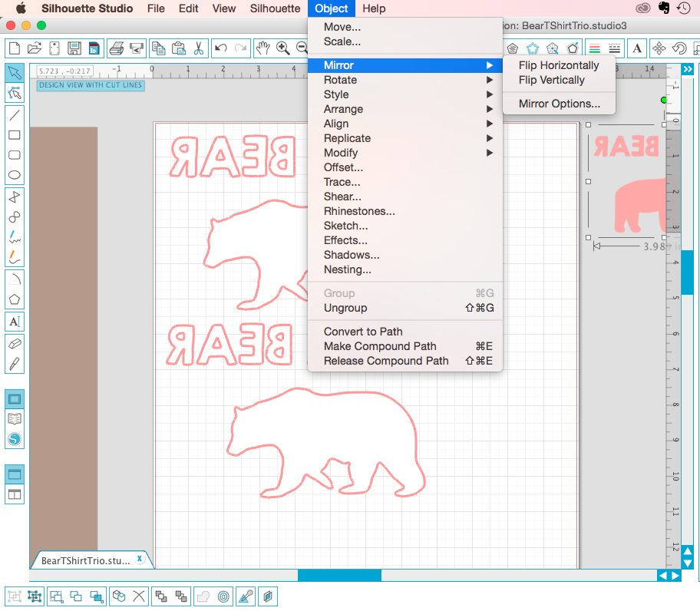Select the Smooth Freehand tool
Viewport: 700px width, 611px height.
(15, 257)
